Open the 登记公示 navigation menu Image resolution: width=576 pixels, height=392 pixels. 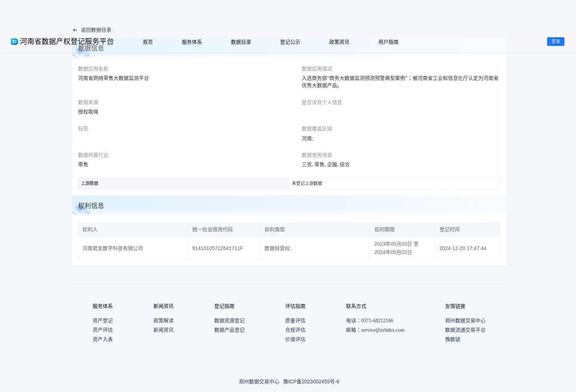click(x=290, y=42)
